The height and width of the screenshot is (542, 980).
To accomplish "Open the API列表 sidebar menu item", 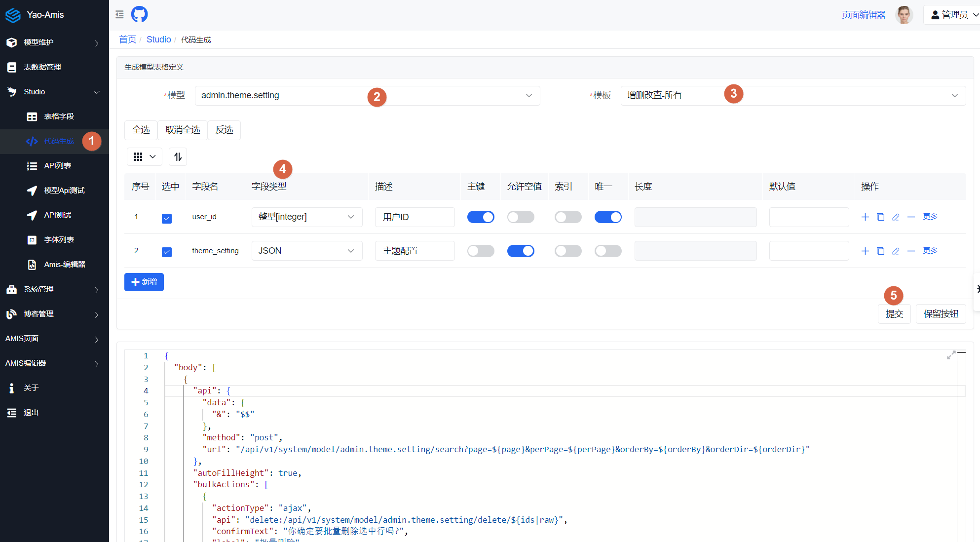I will 57,166.
